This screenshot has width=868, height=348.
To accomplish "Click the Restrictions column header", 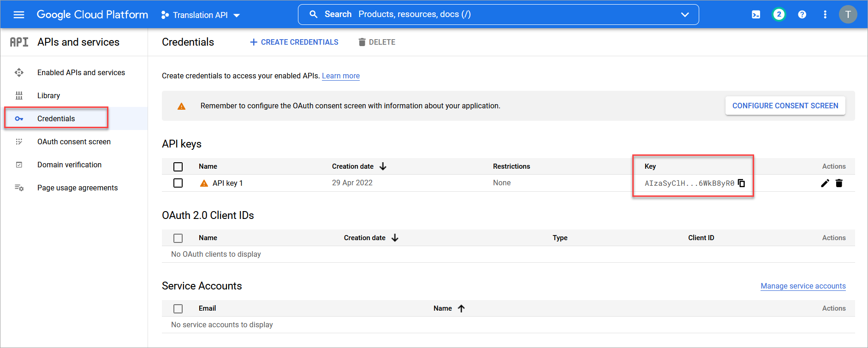I will coord(511,166).
